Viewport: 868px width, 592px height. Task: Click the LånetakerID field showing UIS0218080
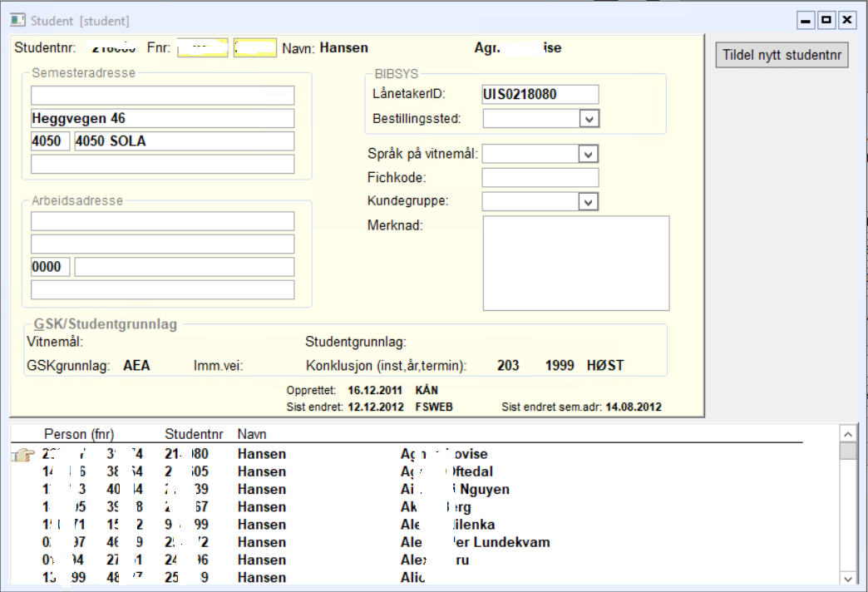(540, 94)
